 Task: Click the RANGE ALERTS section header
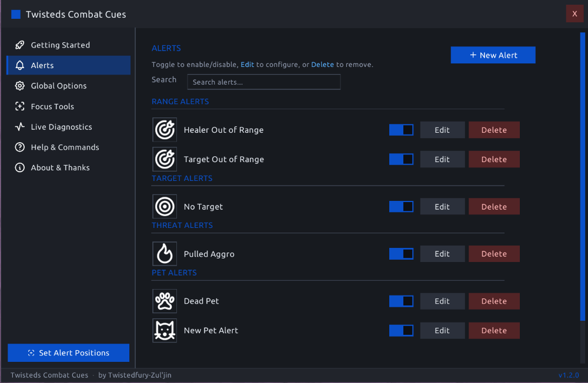pos(180,102)
